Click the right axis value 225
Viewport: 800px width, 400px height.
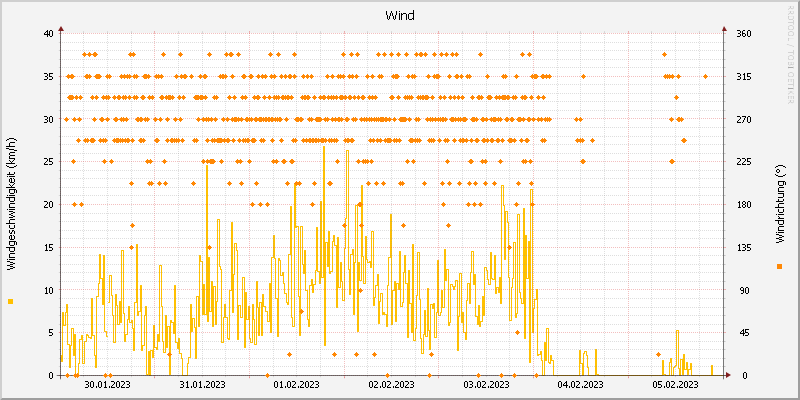coord(744,162)
